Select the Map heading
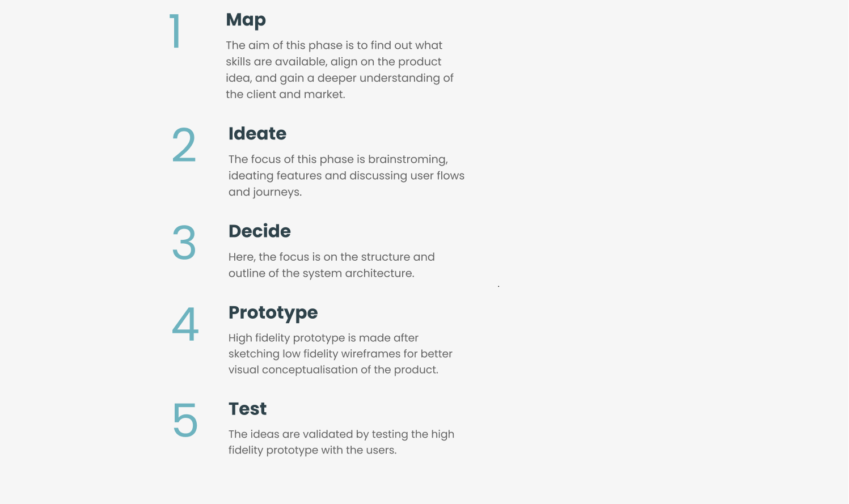 (246, 20)
